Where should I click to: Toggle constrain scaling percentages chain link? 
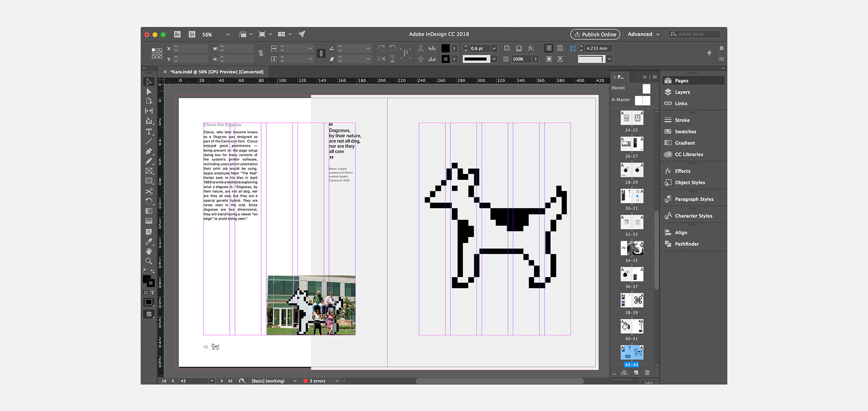click(321, 53)
